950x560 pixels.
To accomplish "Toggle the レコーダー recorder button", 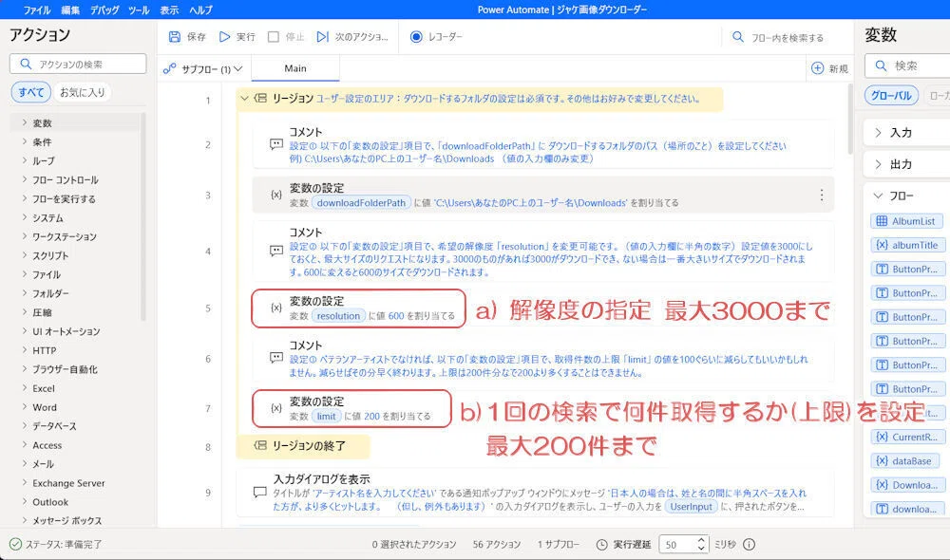I will point(437,37).
